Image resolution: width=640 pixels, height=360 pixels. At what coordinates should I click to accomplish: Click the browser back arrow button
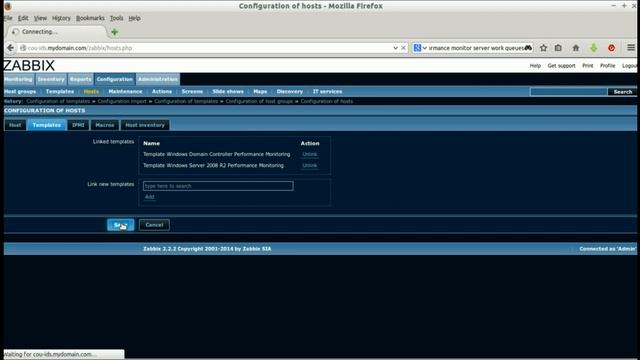point(10,48)
